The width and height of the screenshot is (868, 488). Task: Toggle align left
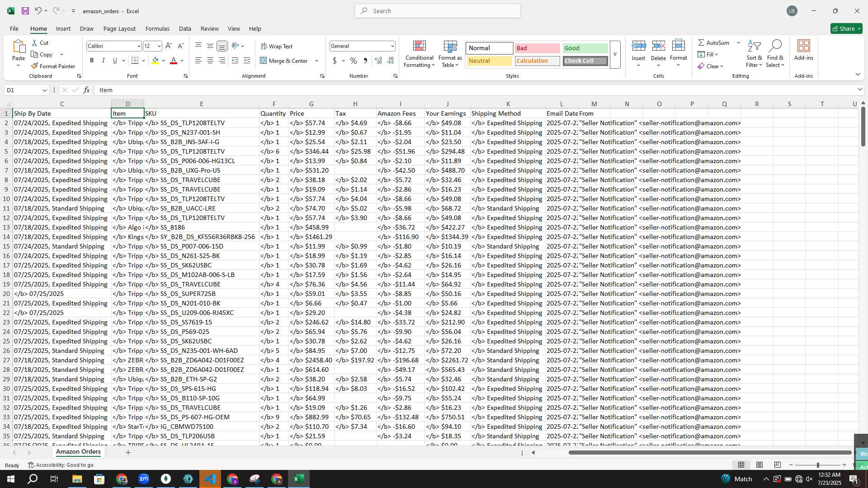pyautogui.click(x=198, y=61)
